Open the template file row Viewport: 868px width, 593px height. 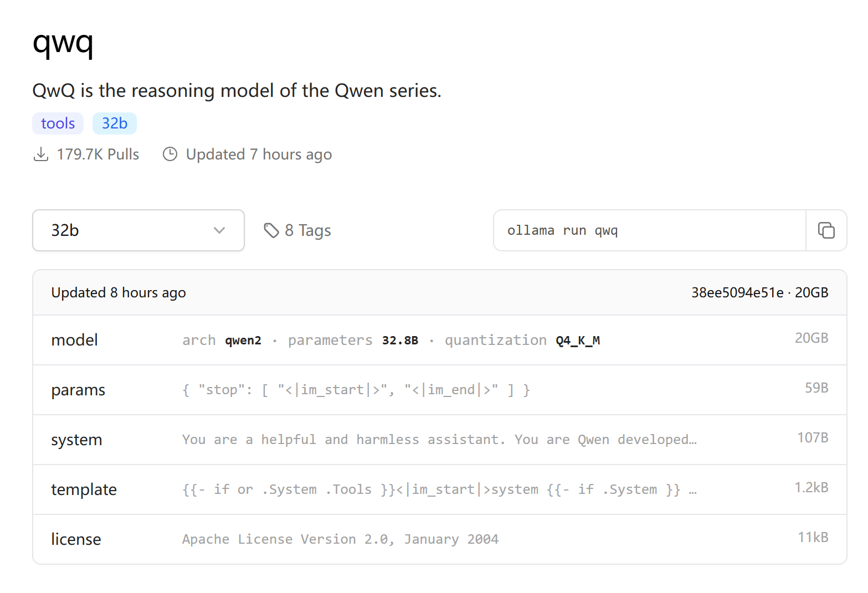[x=440, y=489]
